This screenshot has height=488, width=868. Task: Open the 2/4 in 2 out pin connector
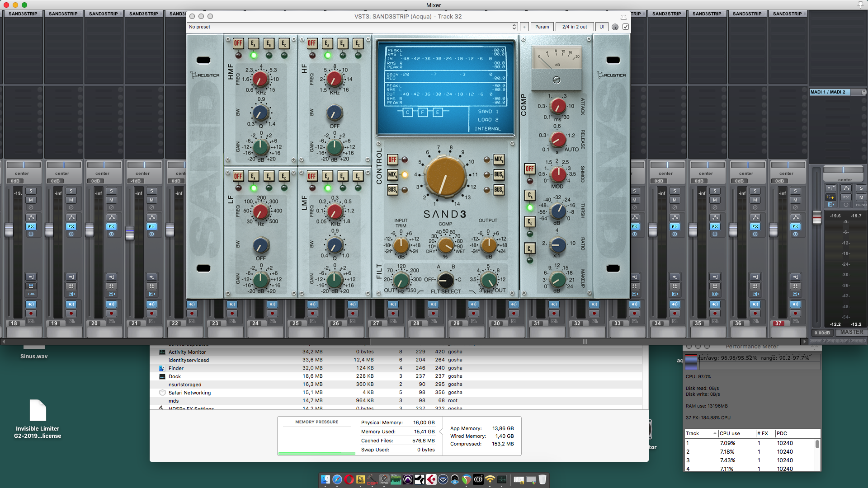tap(574, 27)
